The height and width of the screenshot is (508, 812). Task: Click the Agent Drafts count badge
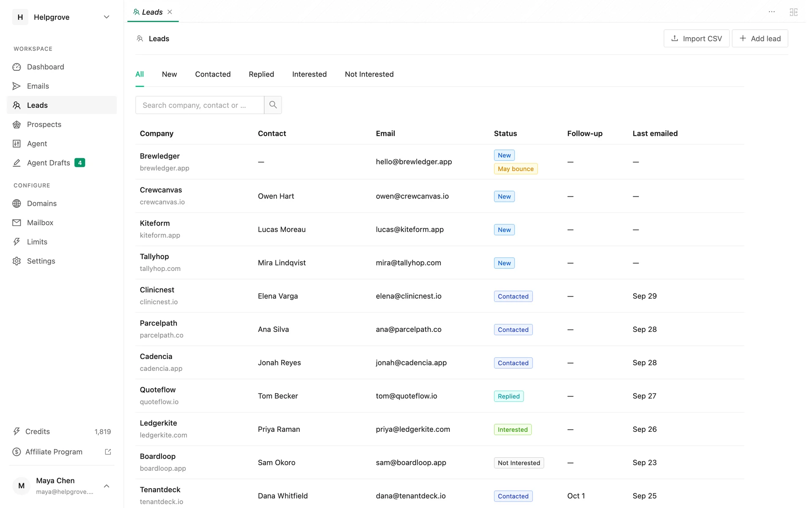pos(80,163)
